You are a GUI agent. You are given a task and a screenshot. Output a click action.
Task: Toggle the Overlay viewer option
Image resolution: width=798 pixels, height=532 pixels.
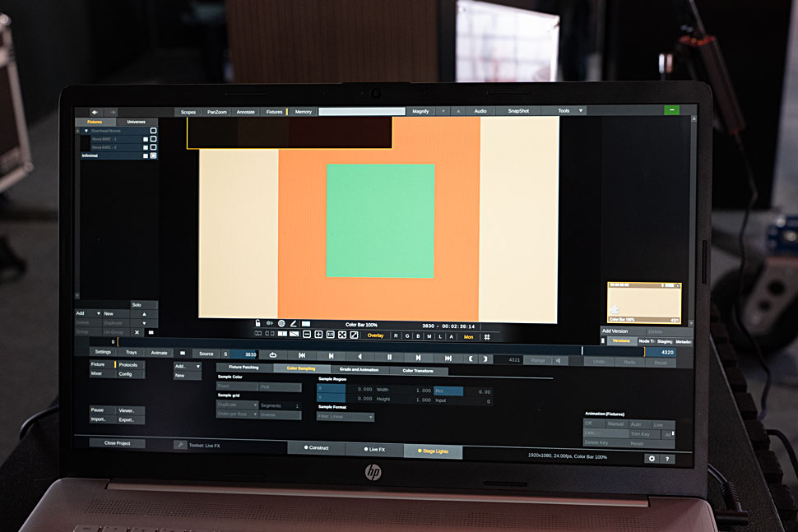click(376, 335)
